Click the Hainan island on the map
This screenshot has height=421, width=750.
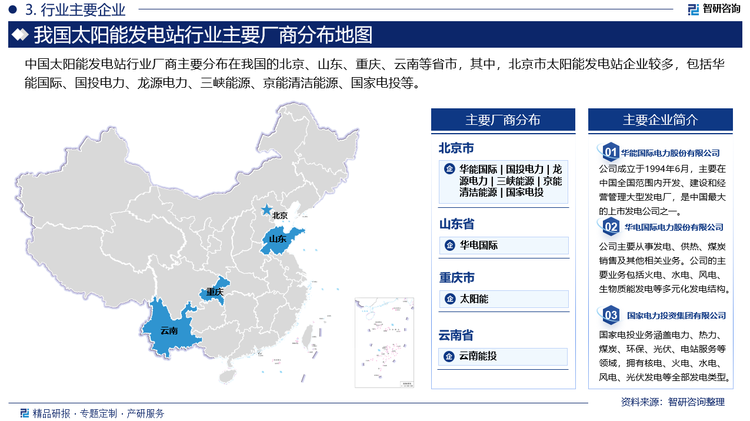click(228, 375)
